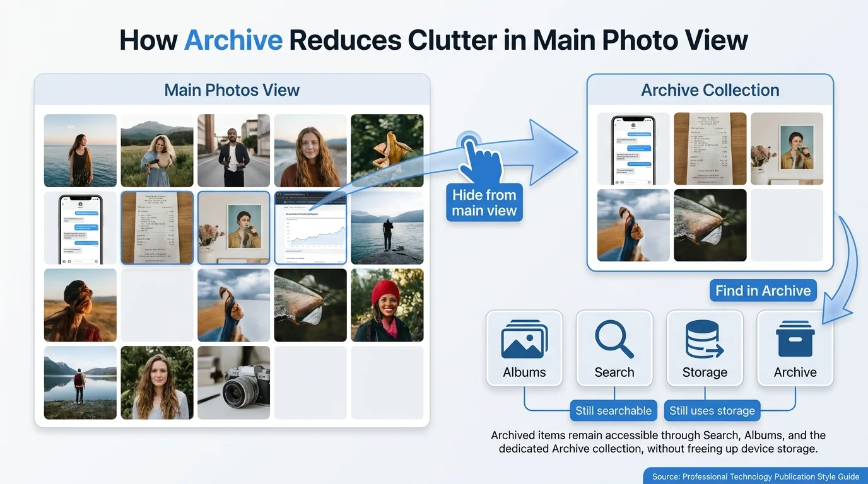868x484 pixels.
Task: Select the receipt photo in Main Photos View
Action: [157, 228]
